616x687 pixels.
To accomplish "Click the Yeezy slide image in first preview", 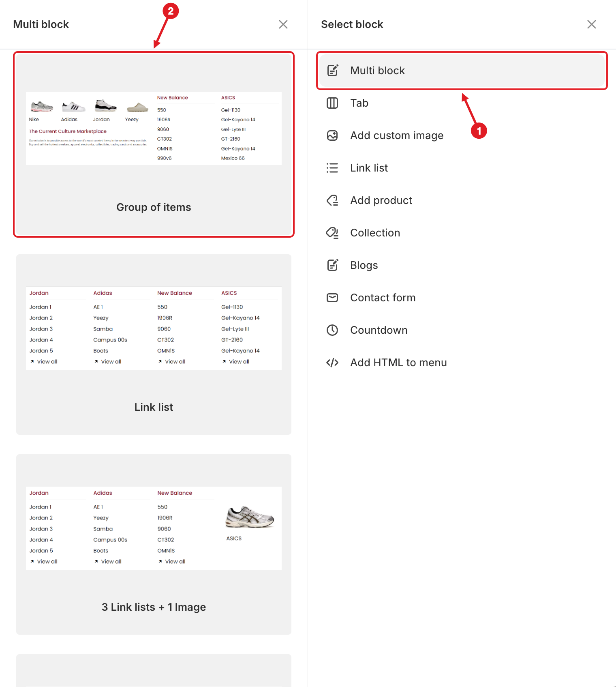I will click(137, 107).
